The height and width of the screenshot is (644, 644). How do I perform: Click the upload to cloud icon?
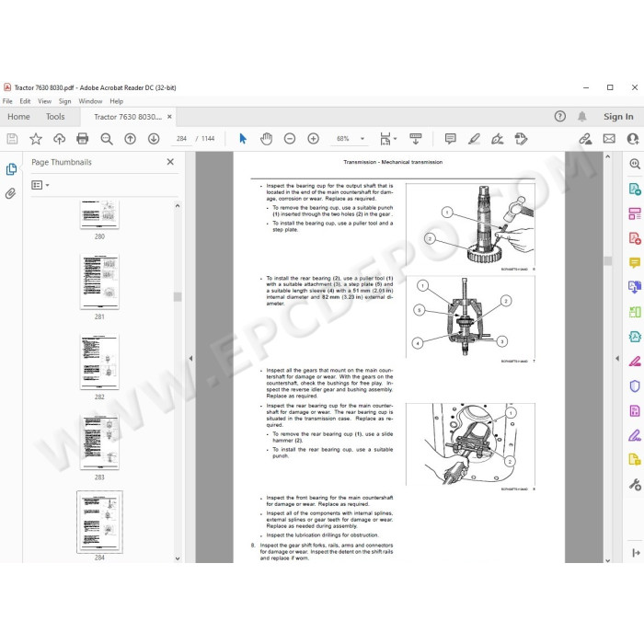(60, 139)
